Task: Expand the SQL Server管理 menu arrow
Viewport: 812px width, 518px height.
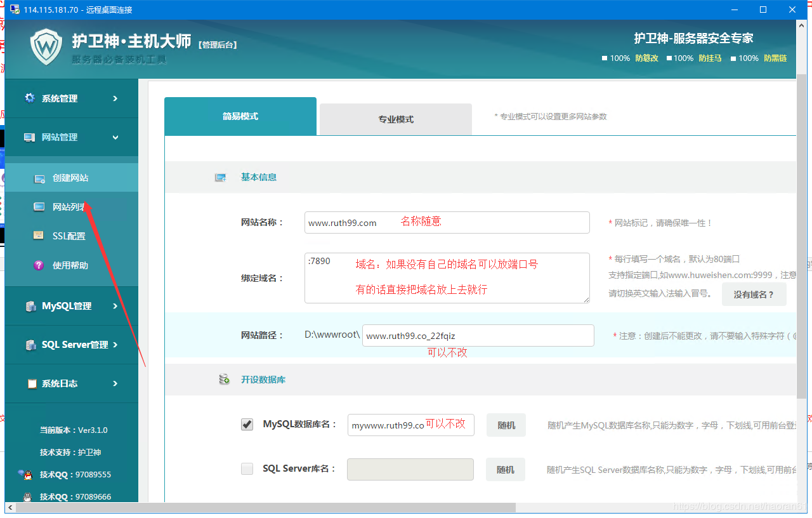Action: (x=115, y=345)
